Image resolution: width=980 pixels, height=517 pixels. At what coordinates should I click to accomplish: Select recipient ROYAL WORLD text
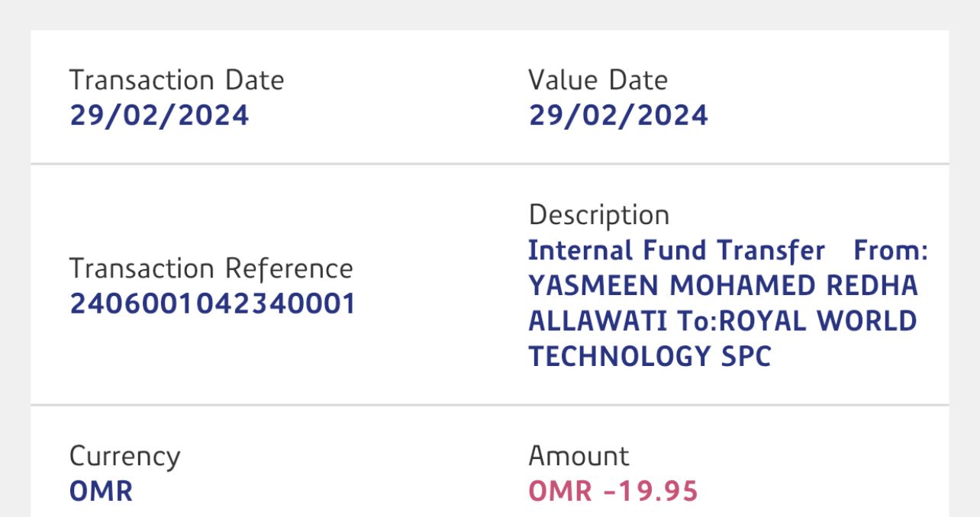[817, 321]
